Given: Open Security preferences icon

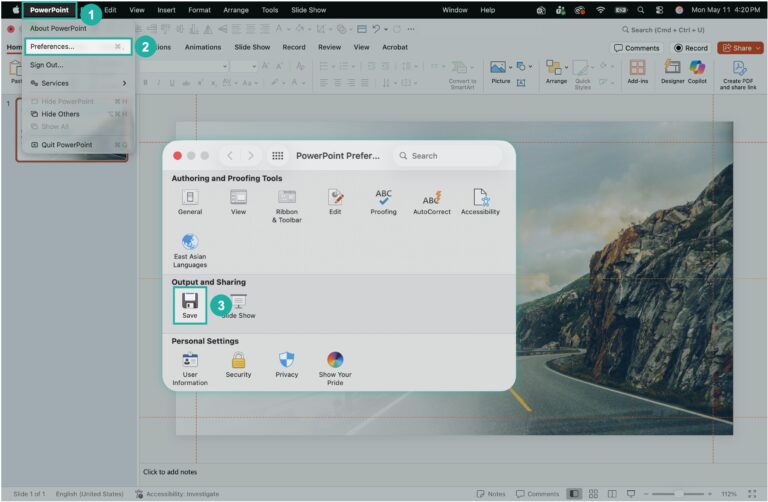Looking at the screenshot, I should pyautogui.click(x=238, y=365).
